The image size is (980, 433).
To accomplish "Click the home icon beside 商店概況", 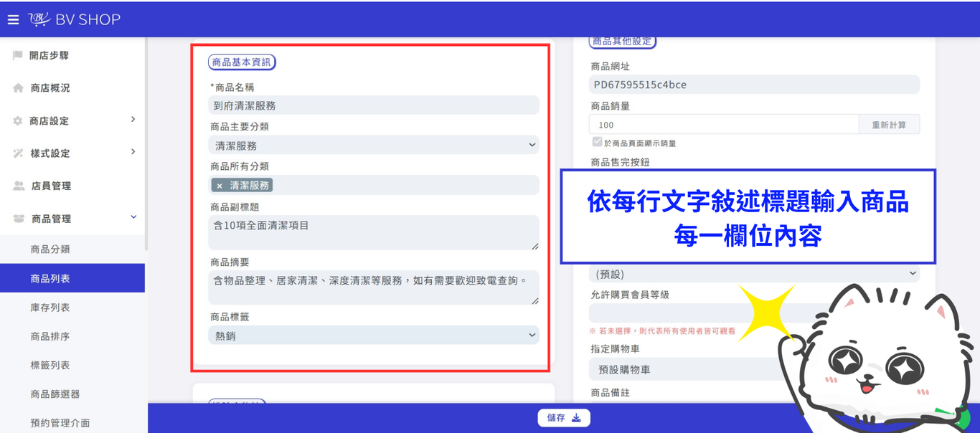I will [x=18, y=88].
